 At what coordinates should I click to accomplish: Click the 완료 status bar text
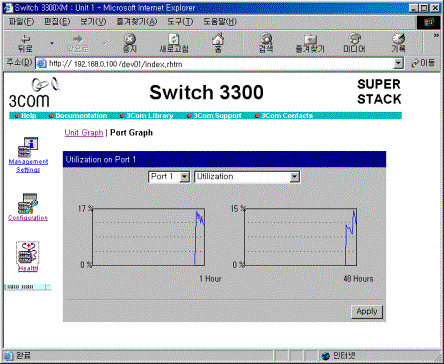(x=23, y=355)
